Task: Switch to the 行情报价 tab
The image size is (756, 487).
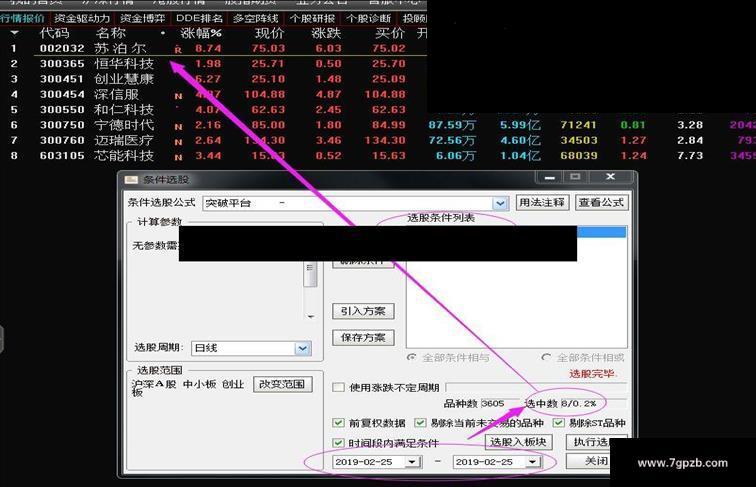Action: tap(23, 18)
